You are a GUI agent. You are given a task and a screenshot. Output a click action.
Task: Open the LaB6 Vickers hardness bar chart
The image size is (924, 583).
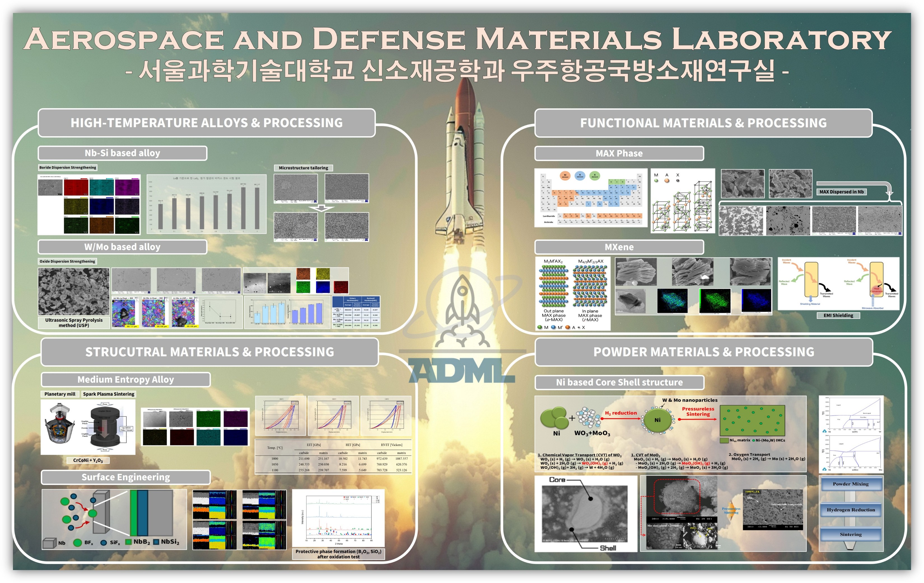click(x=206, y=204)
